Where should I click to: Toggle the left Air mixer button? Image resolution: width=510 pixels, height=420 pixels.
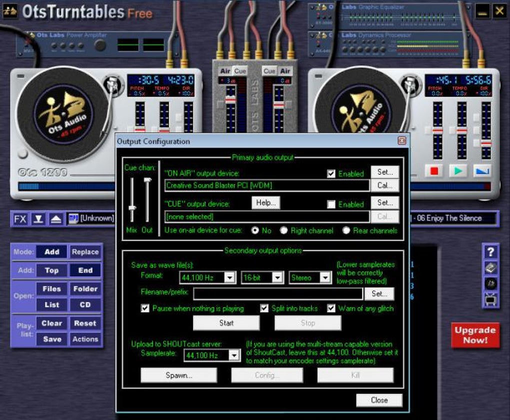click(x=225, y=71)
